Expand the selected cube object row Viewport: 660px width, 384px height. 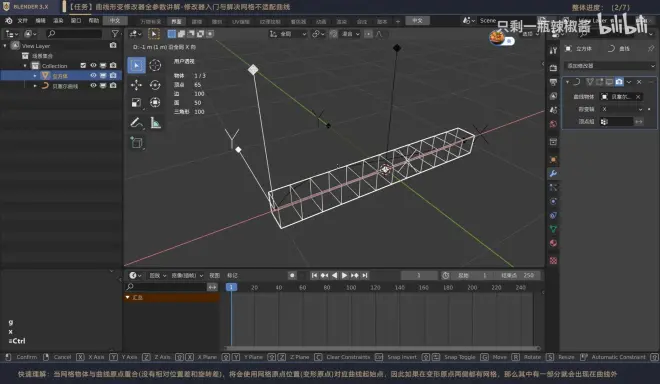tap(35, 76)
